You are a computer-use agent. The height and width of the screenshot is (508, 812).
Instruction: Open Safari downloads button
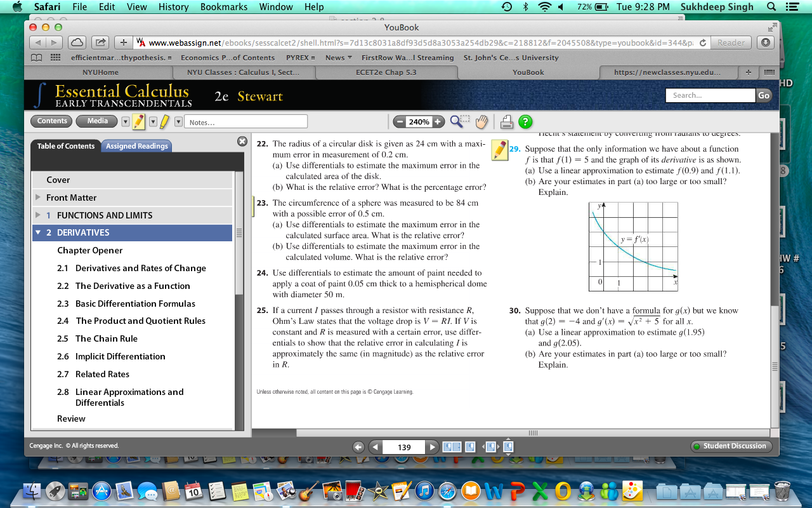[x=766, y=43]
